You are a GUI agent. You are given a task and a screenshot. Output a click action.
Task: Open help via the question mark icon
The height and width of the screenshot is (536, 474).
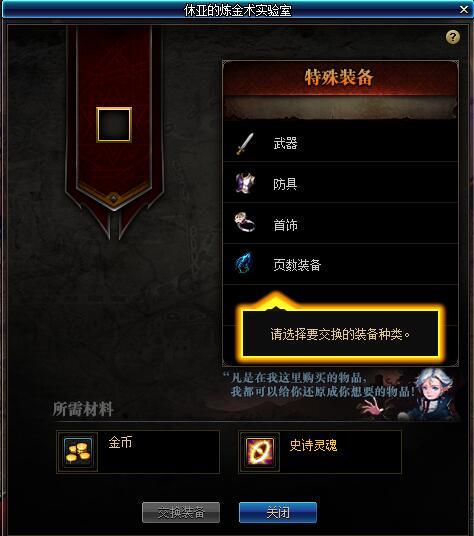click(x=453, y=37)
